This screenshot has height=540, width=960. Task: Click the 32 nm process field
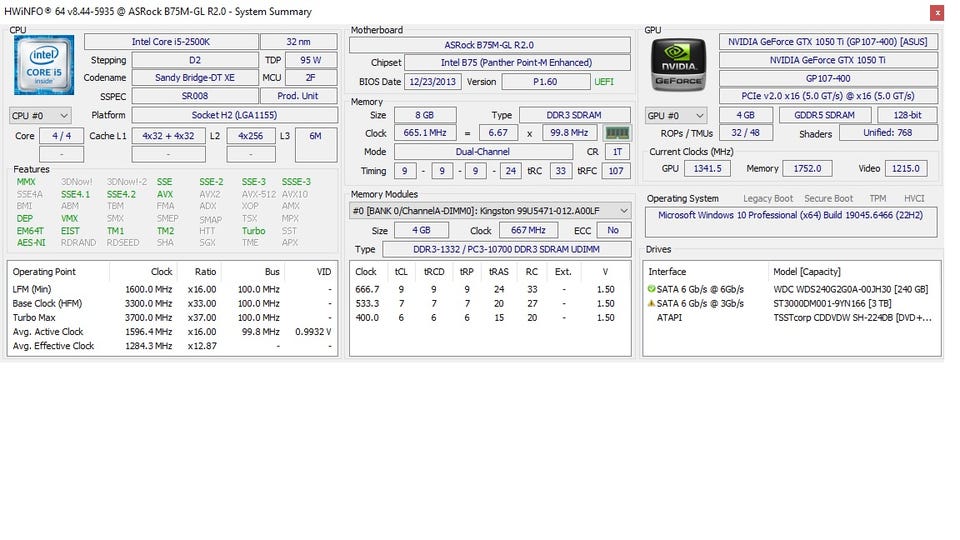pyautogui.click(x=298, y=42)
